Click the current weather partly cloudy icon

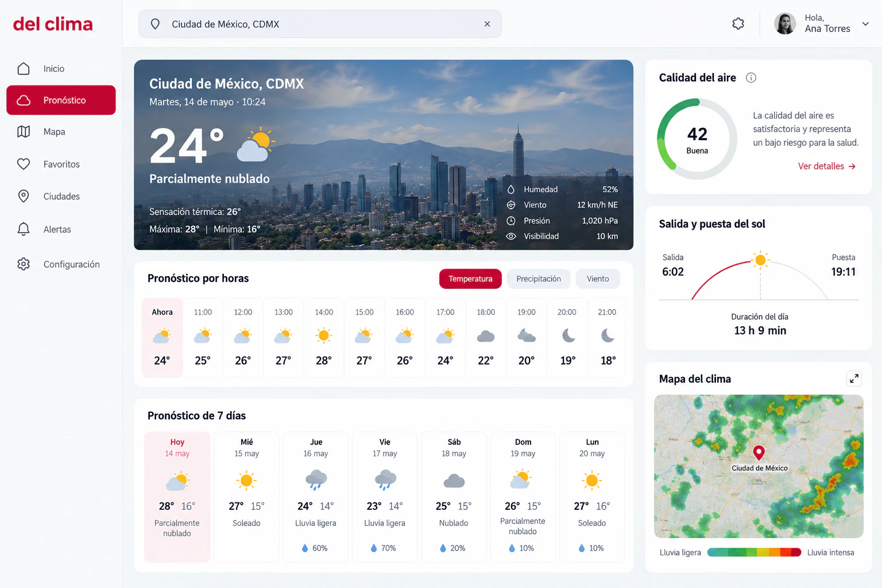(x=256, y=144)
